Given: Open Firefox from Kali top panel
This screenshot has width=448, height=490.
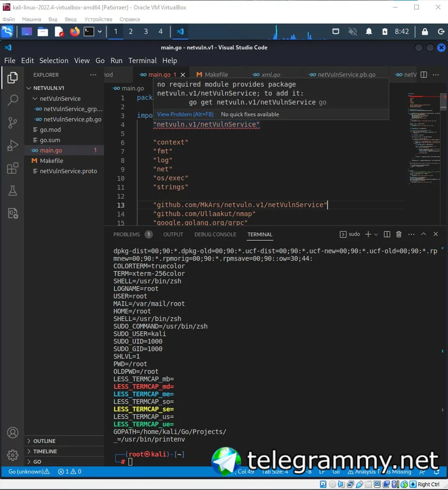Looking at the screenshot, I should coord(75,31).
